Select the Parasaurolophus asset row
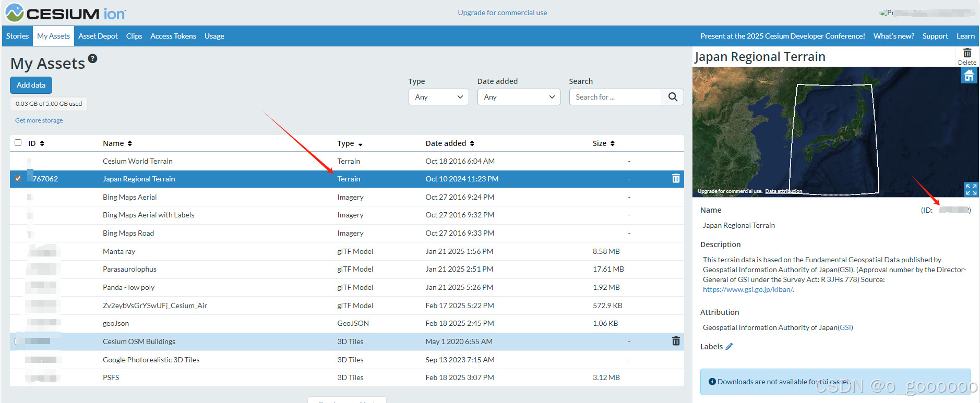The height and width of the screenshot is (403, 980). (x=347, y=269)
